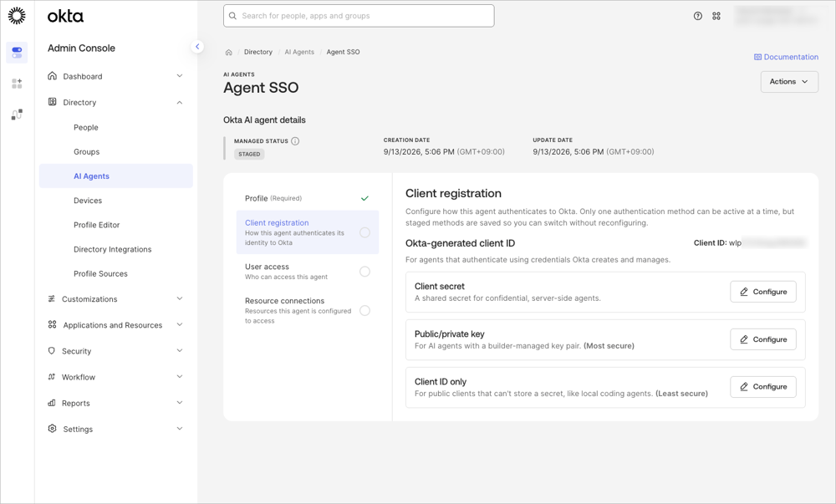Viewport: 836px width, 504px height.
Task: Click the Customizations sliders icon
Action: (x=52, y=299)
